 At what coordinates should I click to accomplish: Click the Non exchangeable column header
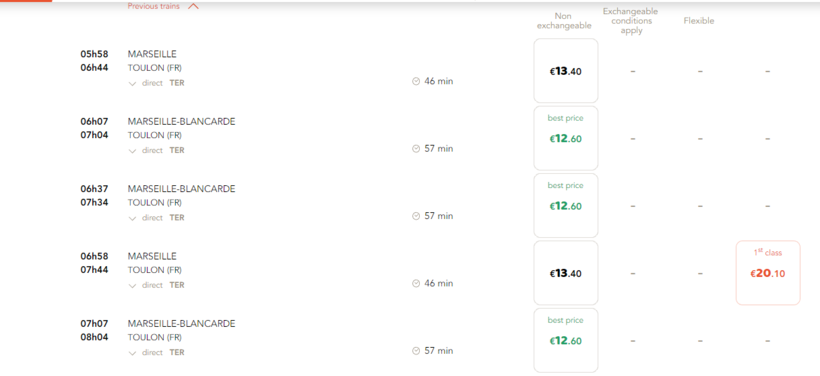(564, 21)
